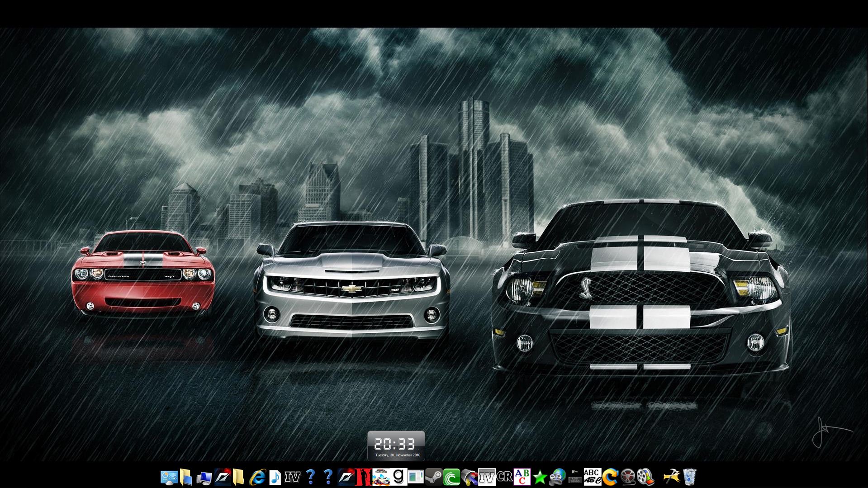868x488 pixels.
Task: Launch Internet Explorer from the dock
Action: pos(258,477)
